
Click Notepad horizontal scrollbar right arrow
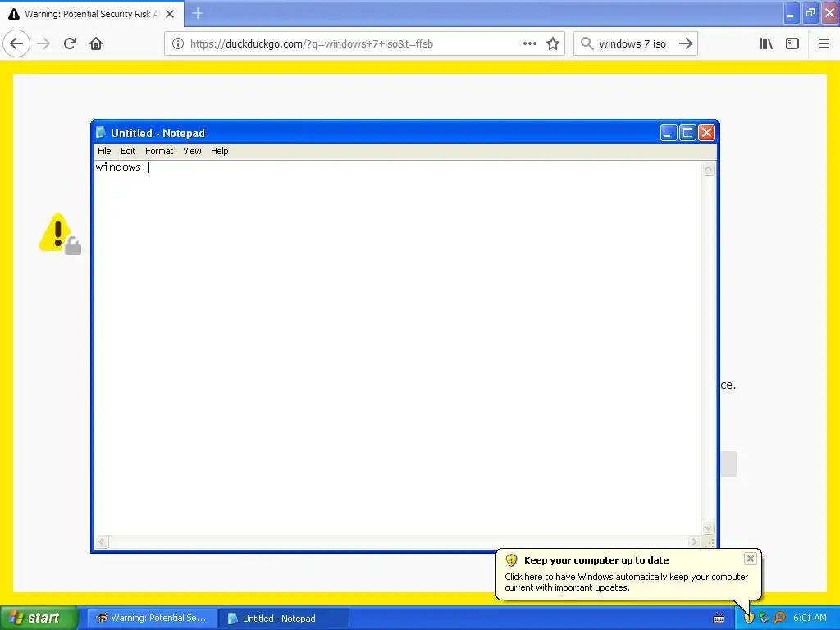click(694, 541)
